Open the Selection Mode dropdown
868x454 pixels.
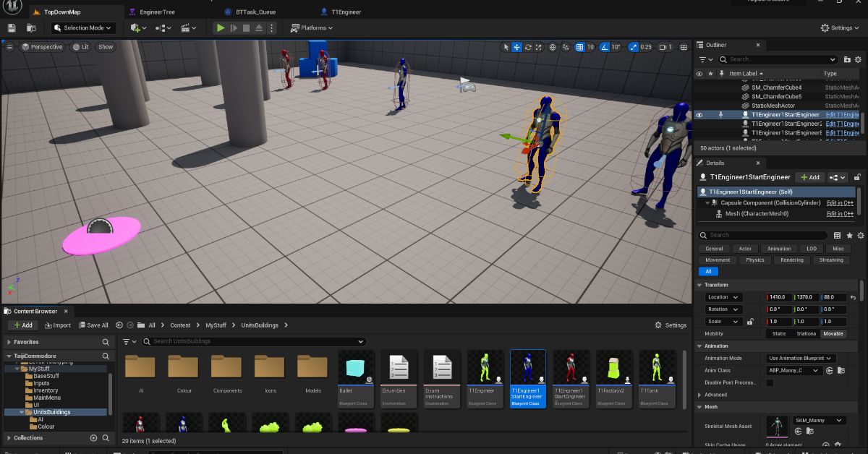83,28
